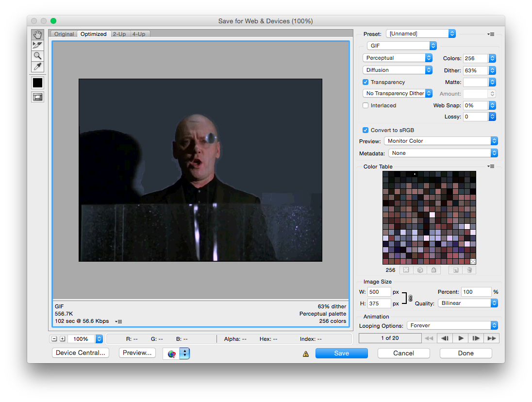Open the Colors count dropdown arrow
The image size is (532, 402).
(x=492, y=58)
